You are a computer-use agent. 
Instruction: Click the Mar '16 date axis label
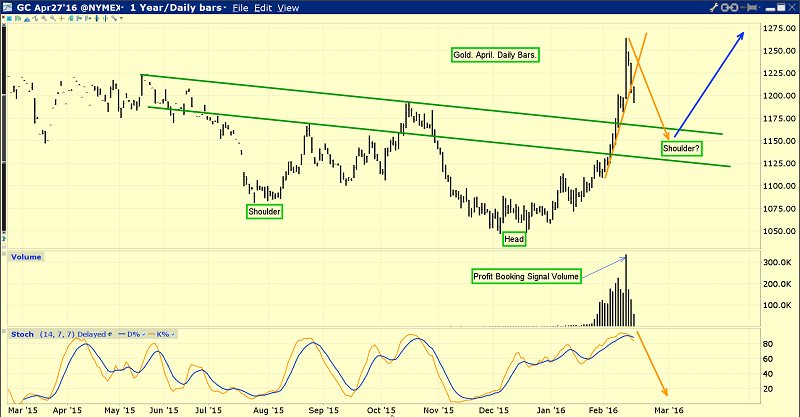point(668,410)
